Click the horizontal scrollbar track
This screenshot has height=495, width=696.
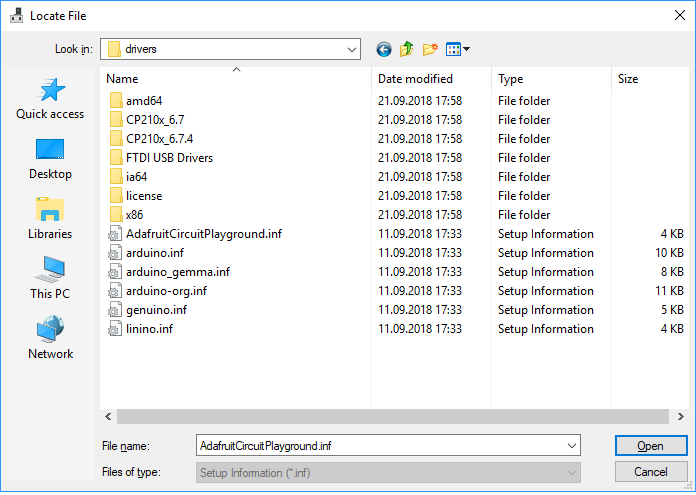pos(392,416)
